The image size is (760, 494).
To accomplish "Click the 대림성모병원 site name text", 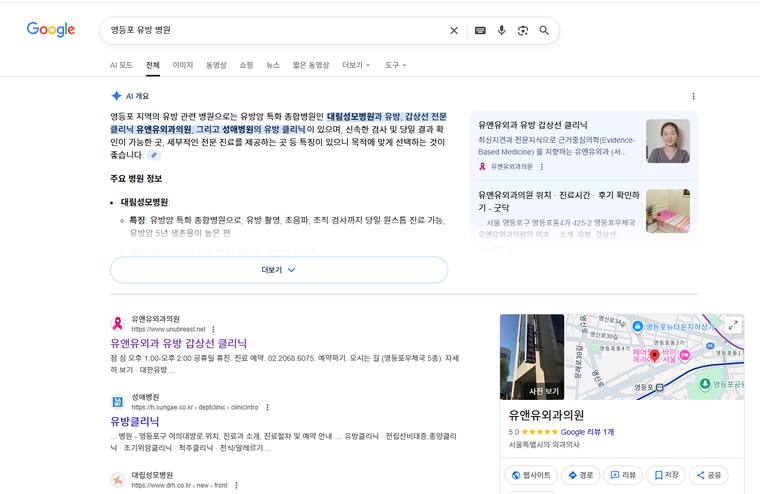I will pyautogui.click(x=152, y=475).
